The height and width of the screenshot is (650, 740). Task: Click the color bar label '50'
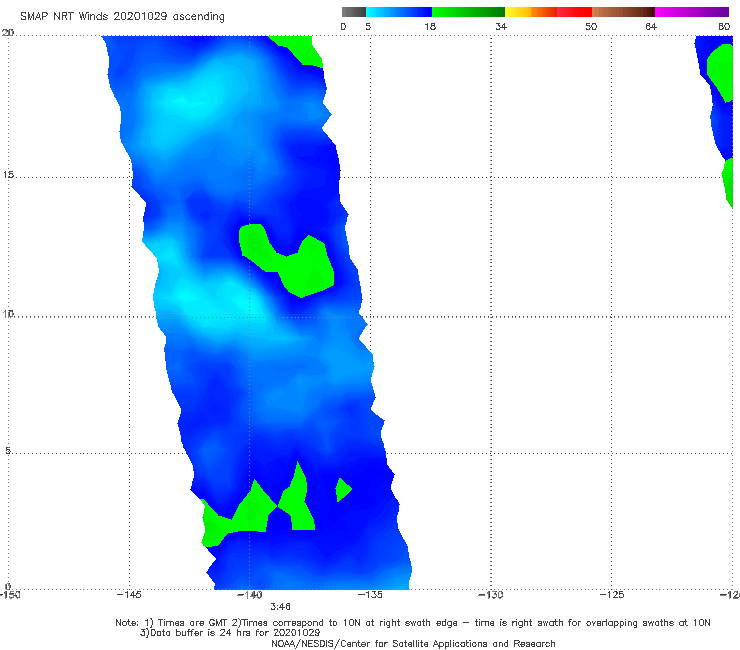591,26
